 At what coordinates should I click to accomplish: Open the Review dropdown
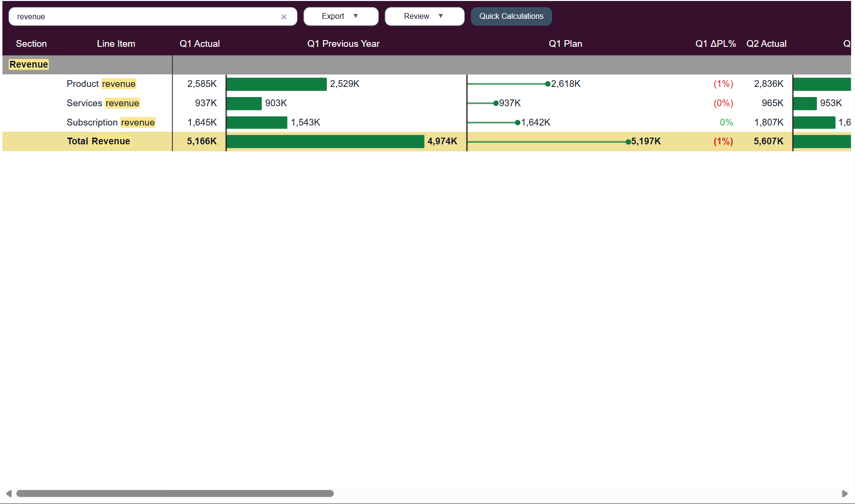(x=424, y=16)
